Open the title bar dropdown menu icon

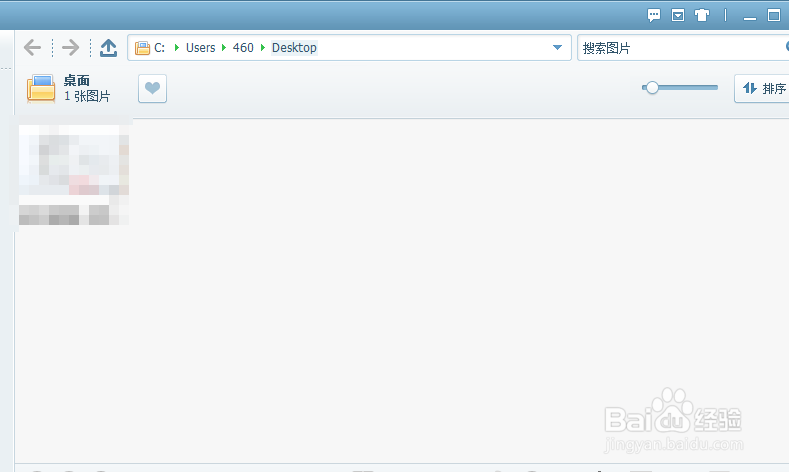click(678, 15)
